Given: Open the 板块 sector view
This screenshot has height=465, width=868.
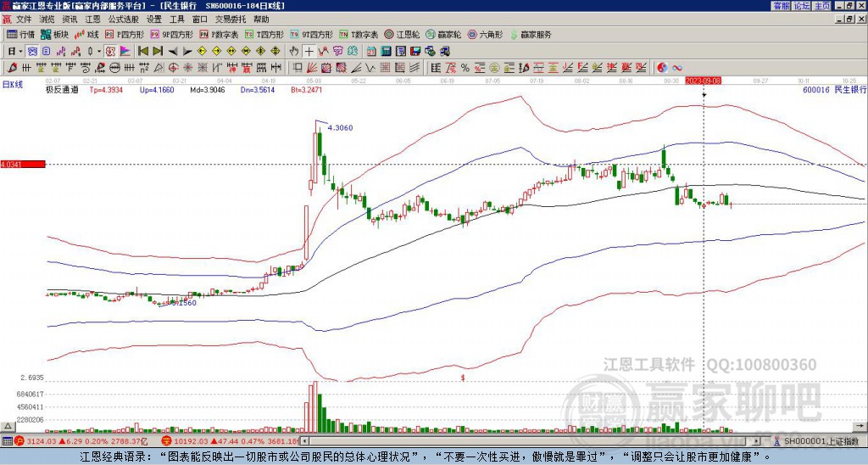Looking at the screenshot, I should 55,34.
